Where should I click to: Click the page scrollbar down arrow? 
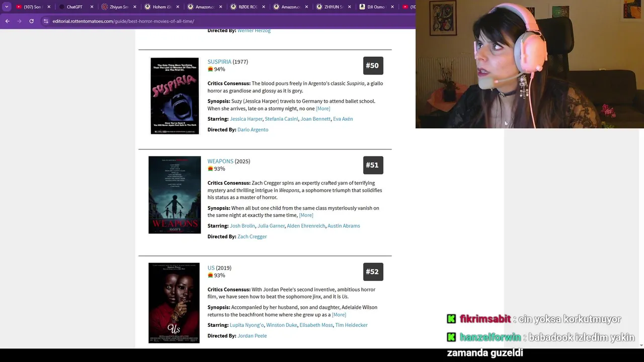(641, 345)
